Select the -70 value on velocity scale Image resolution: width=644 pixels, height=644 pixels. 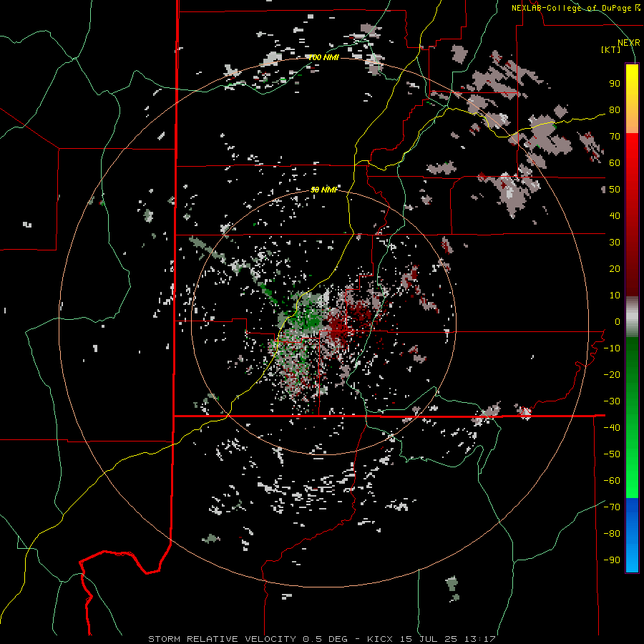coord(612,507)
